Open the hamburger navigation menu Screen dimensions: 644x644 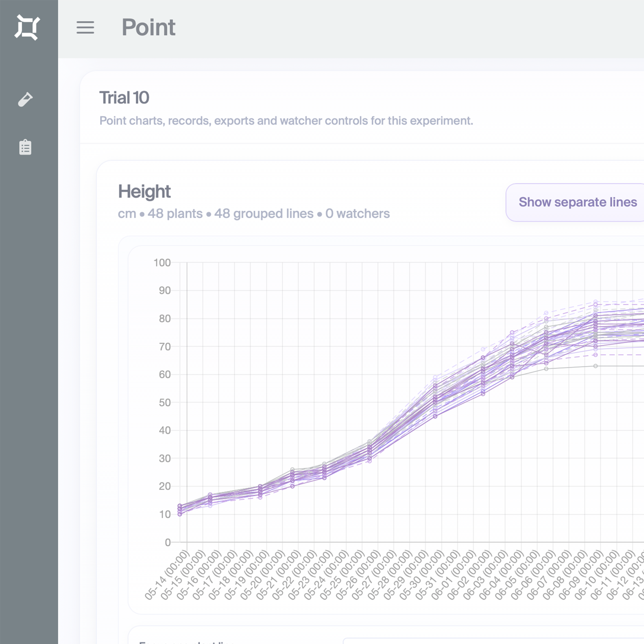pyautogui.click(x=85, y=27)
